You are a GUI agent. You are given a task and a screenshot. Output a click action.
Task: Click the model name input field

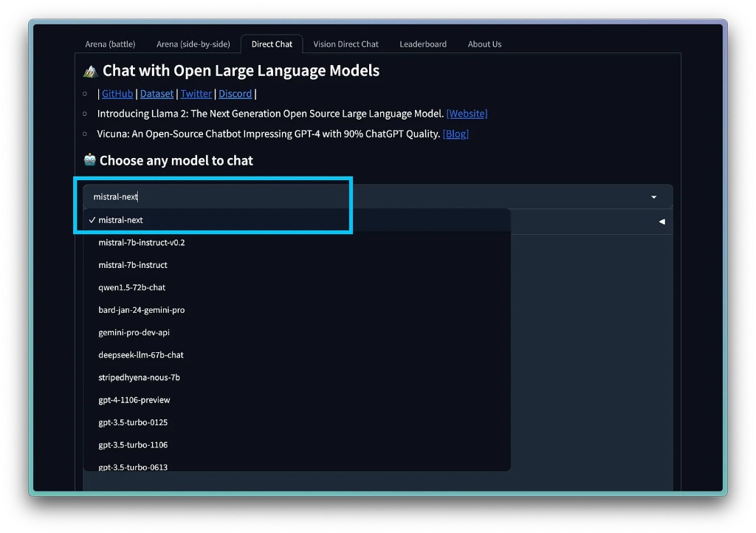[295, 197]
